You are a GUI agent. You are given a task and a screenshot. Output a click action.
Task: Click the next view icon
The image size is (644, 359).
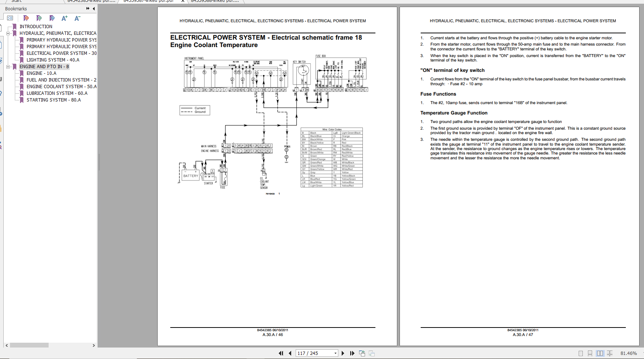(x=371, y=353)
